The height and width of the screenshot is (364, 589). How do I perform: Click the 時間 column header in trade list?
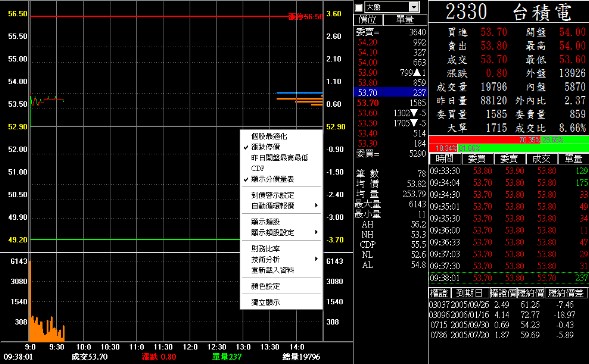445,159
